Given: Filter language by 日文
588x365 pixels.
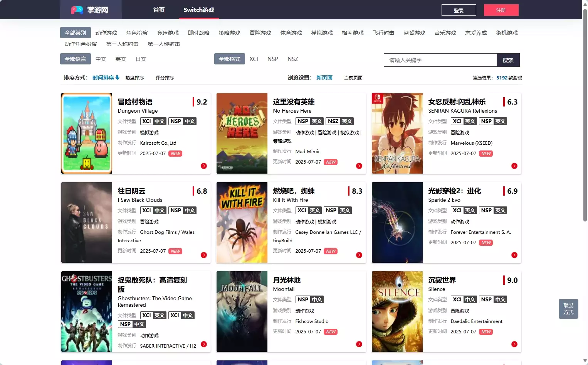Looking at the screenshot, I should (x=141, y=59).
